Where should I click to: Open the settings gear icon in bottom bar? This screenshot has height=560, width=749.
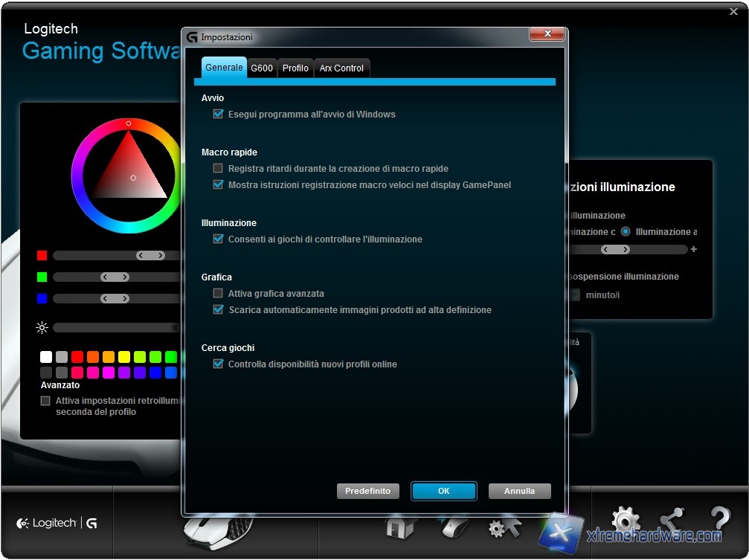point(625,520)
